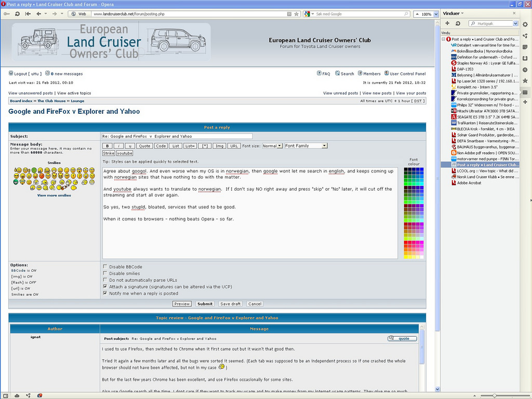
Task: Click the Rewind navigation button
Action: (x=28, y=14)
